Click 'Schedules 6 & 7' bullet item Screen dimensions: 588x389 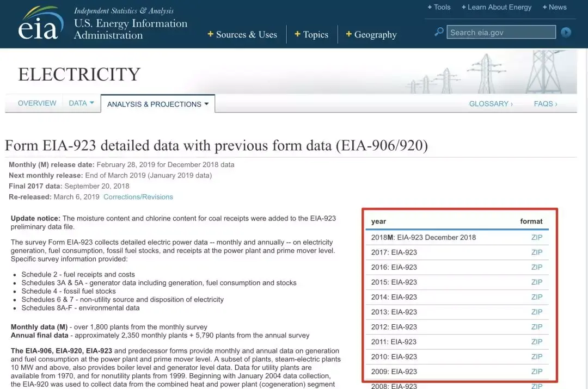point(122,299)
